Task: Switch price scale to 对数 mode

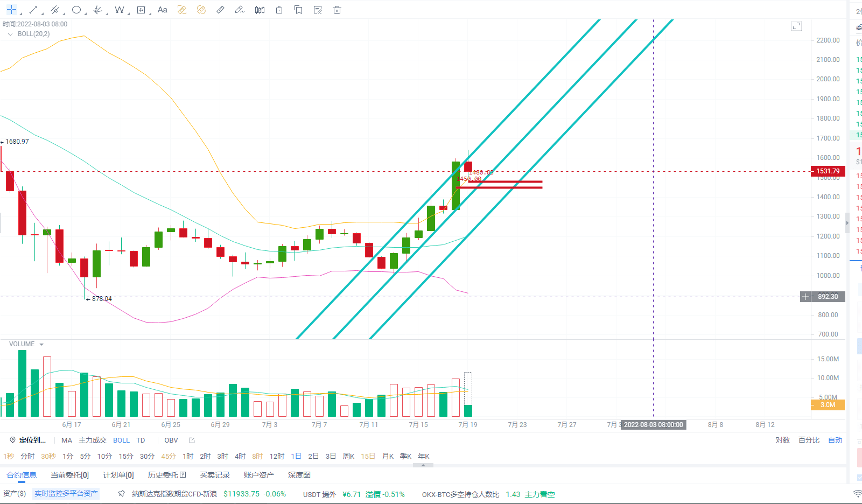Action: coord(782,440)
